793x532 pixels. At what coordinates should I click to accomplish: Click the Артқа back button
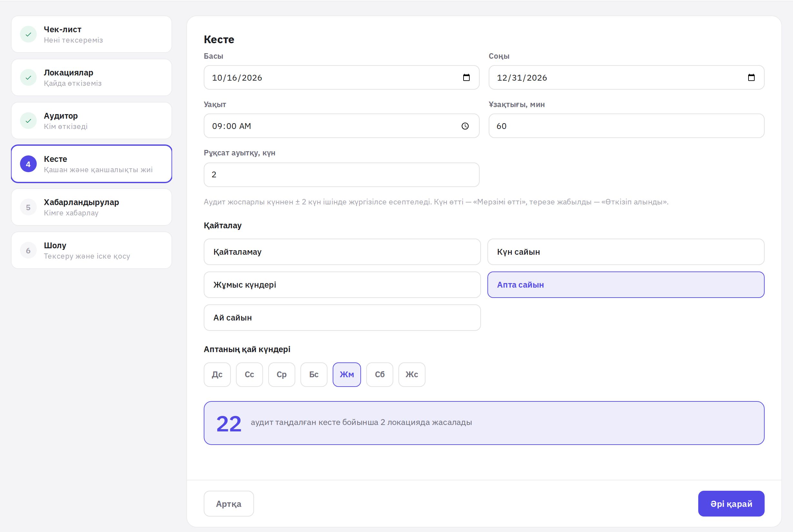coord(229,504)
